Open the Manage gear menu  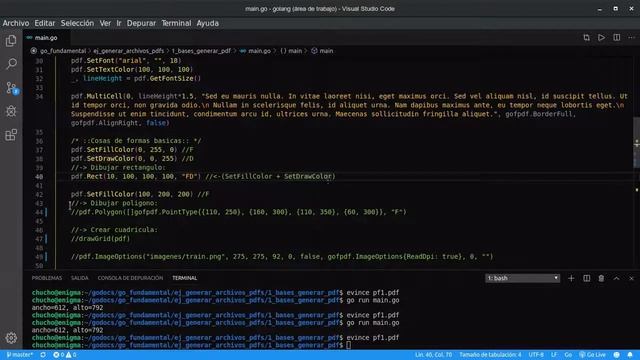point(11,338)
